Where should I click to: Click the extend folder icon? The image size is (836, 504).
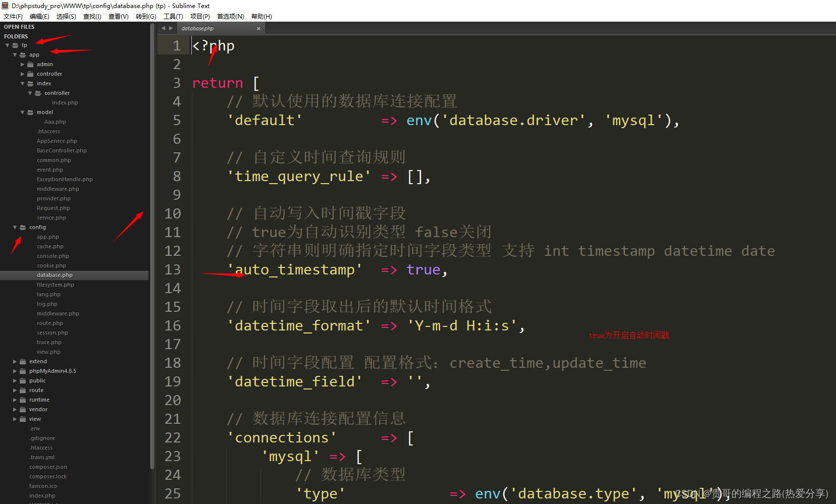pyautogui.click(x=23, y=362)
